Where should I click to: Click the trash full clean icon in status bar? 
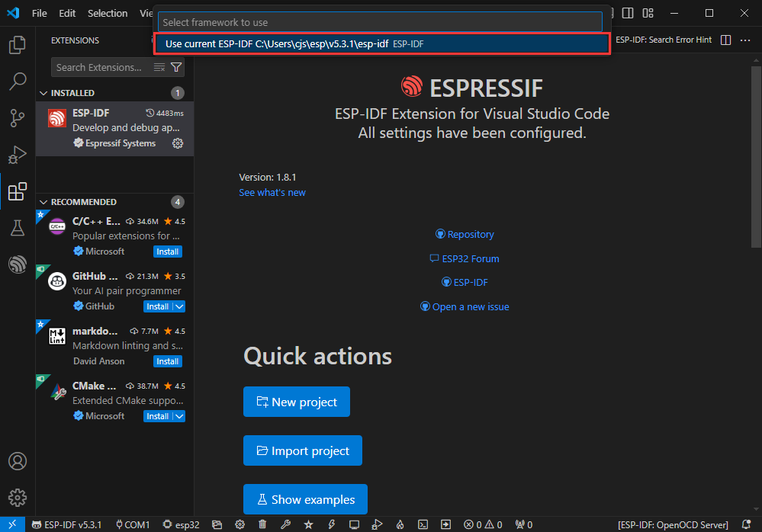(x=262, y=524)
